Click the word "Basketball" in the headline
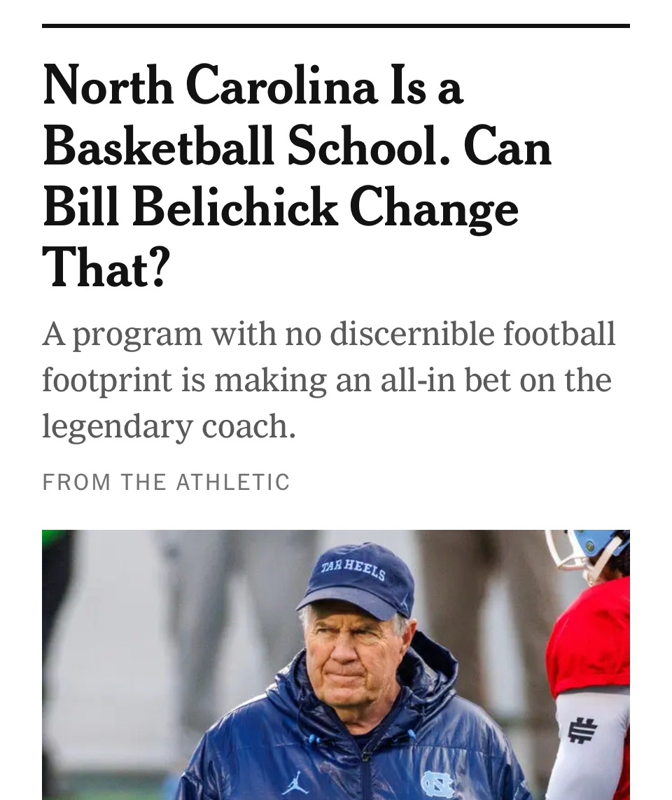 point(158,147)
